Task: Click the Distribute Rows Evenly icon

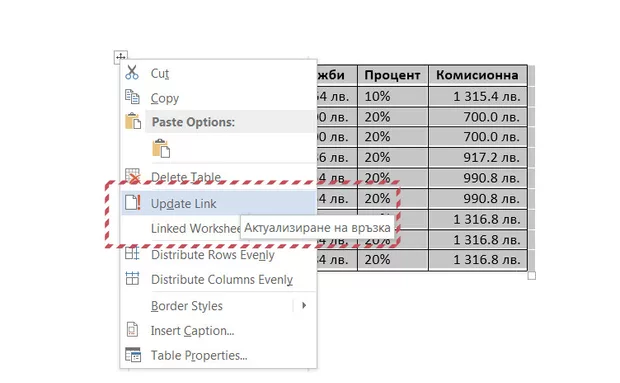Action: click(x=132, y=253)
